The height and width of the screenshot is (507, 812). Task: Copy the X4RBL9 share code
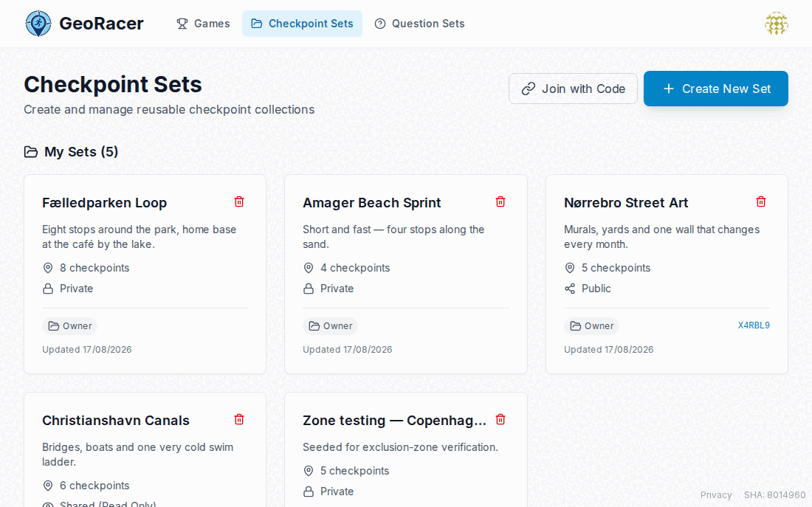point(754,325)
